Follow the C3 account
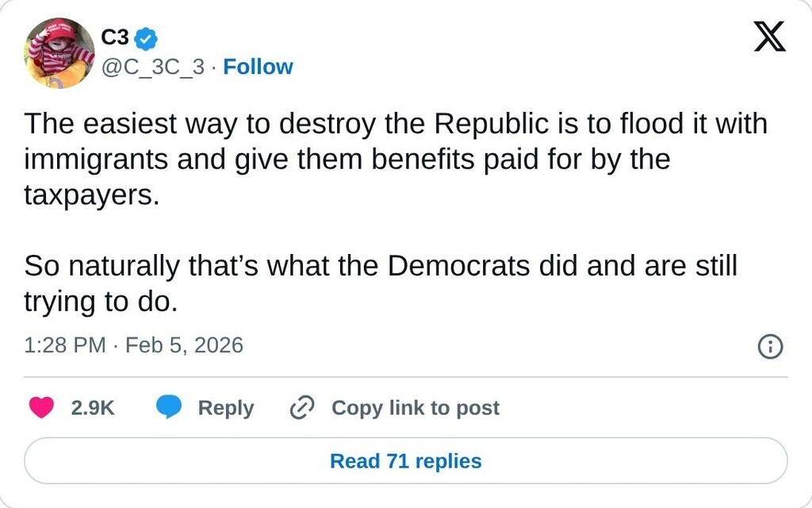Screen dimensions: 812x508 (258, 67)
